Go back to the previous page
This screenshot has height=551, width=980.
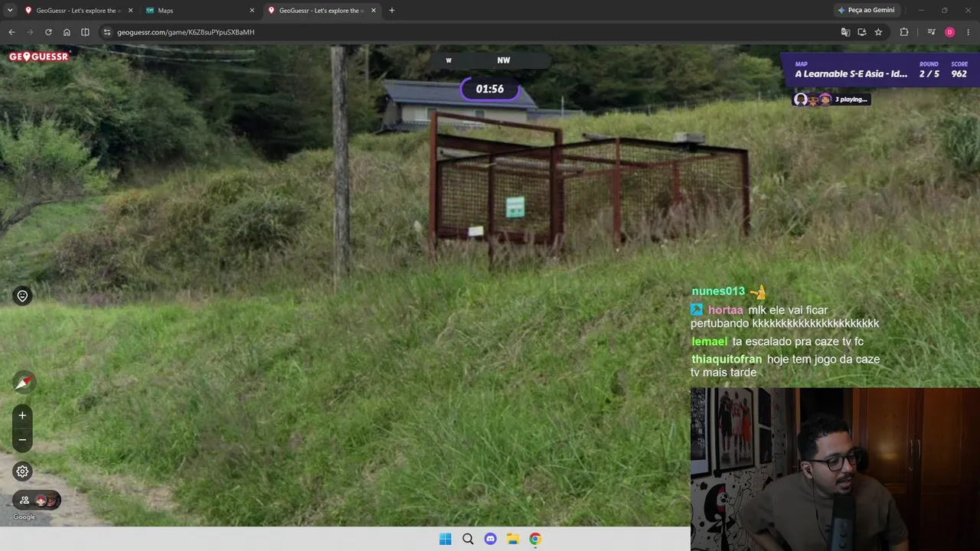click(x=11, y=32)
